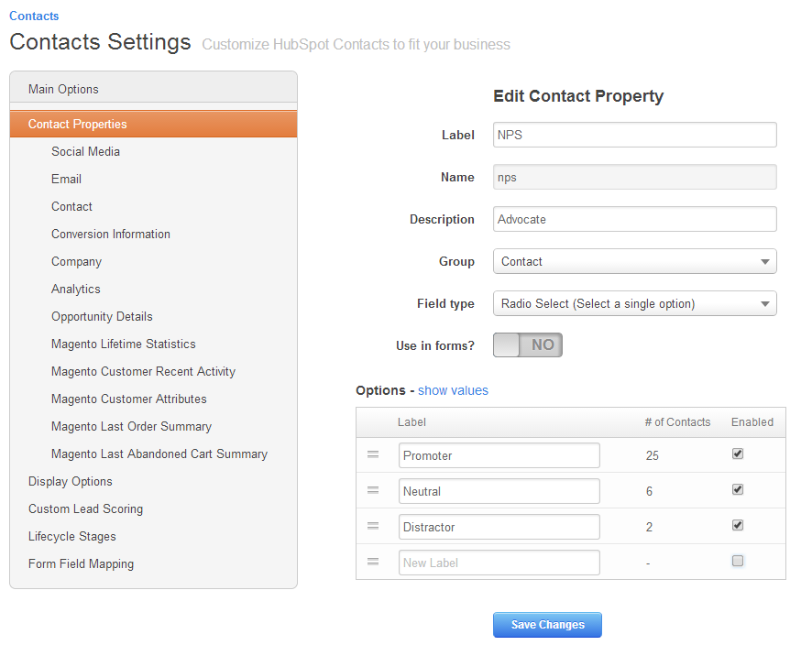This screenshot has width=812, height=645.
Task: Uncheck the Enabled box for Neutral
Action: pos(738,489)
